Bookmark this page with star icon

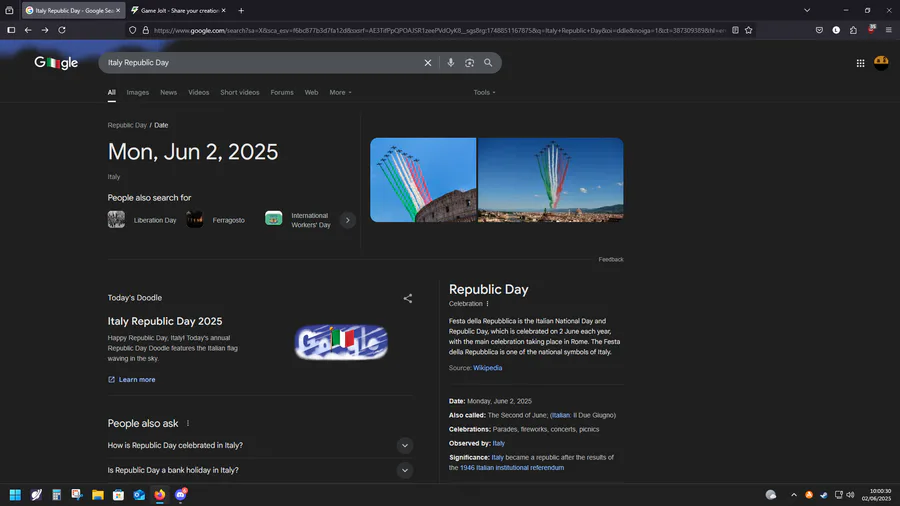748,30
